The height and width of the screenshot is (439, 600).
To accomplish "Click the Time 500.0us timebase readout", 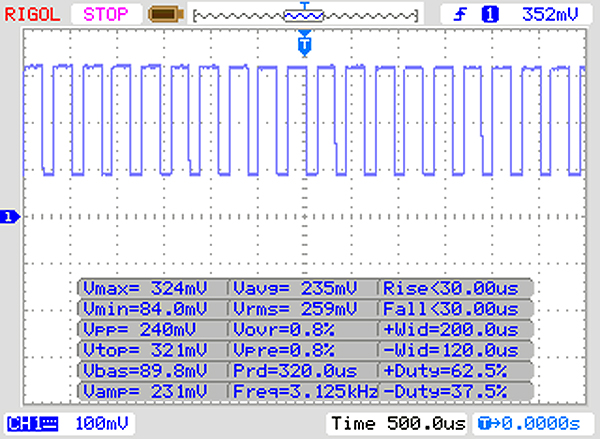I will pos(398,424).
